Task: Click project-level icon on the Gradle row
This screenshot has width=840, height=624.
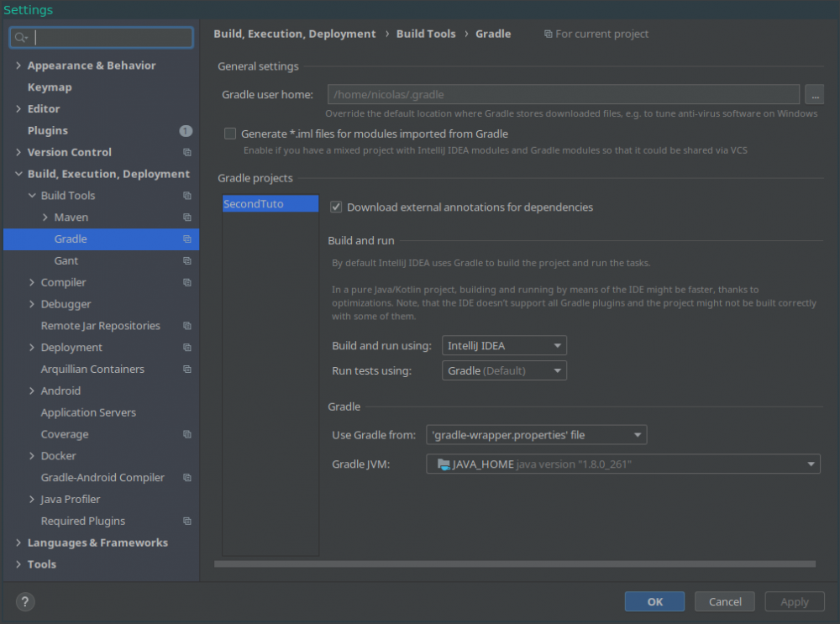Action: click(x=187, y=239)
